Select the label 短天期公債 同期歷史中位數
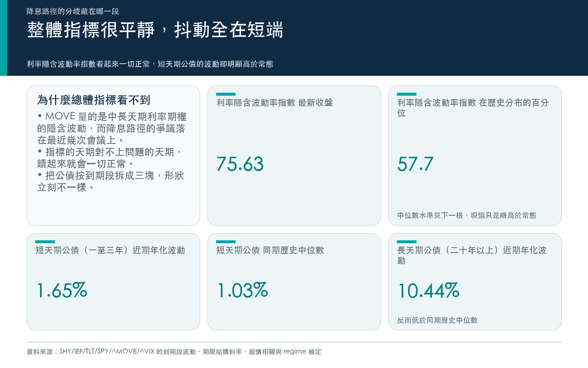The width and height of the screenshot is (588, 368). tap(270, 250)
